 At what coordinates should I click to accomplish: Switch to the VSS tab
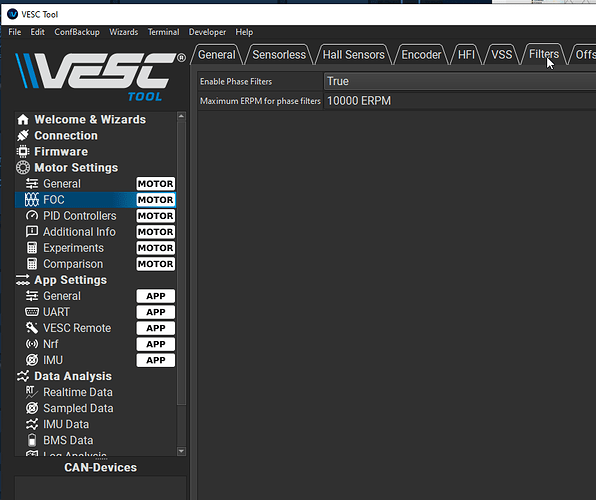502,55
